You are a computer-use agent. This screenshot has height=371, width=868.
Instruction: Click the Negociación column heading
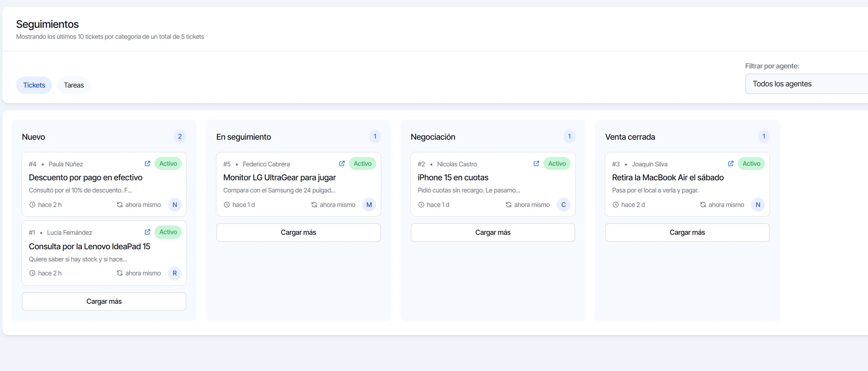tap(433, 137)
